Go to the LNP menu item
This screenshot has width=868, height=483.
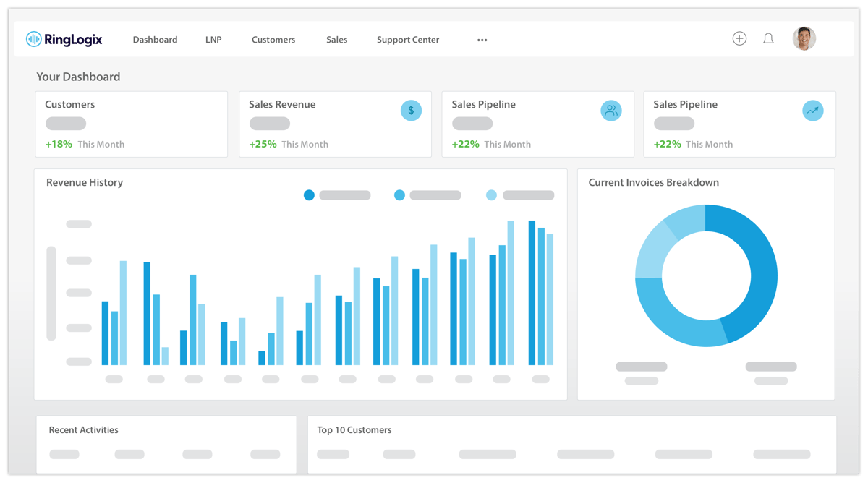tap(213, 40)
